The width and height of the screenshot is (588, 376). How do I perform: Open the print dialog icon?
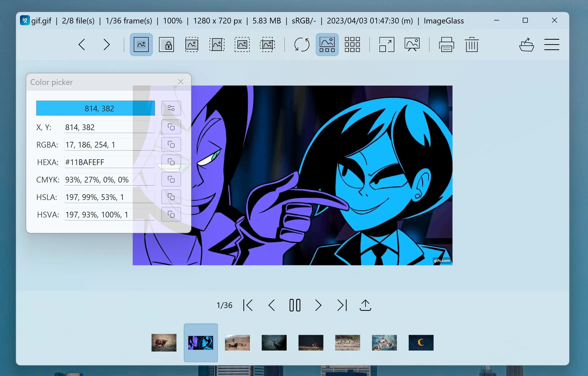[446, 45]
